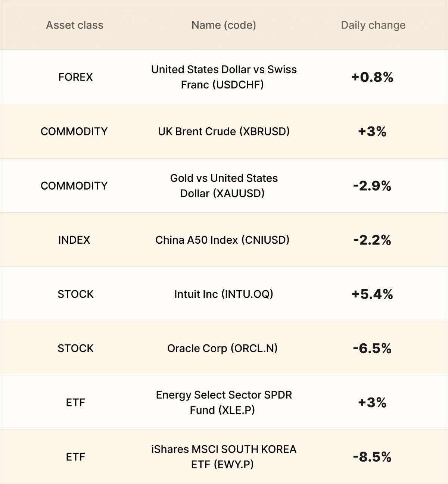448x484 pixels.
Task: Open Gold vs United States Dollar (XAUUSD)
Action: 224,185
